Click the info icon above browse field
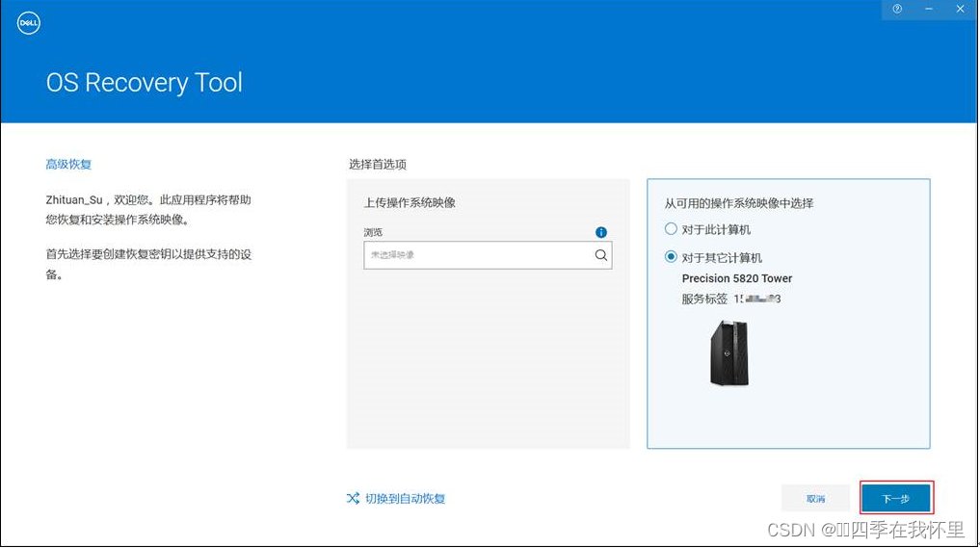Screen dimensions: 980x548 click(x=601, y=232)
